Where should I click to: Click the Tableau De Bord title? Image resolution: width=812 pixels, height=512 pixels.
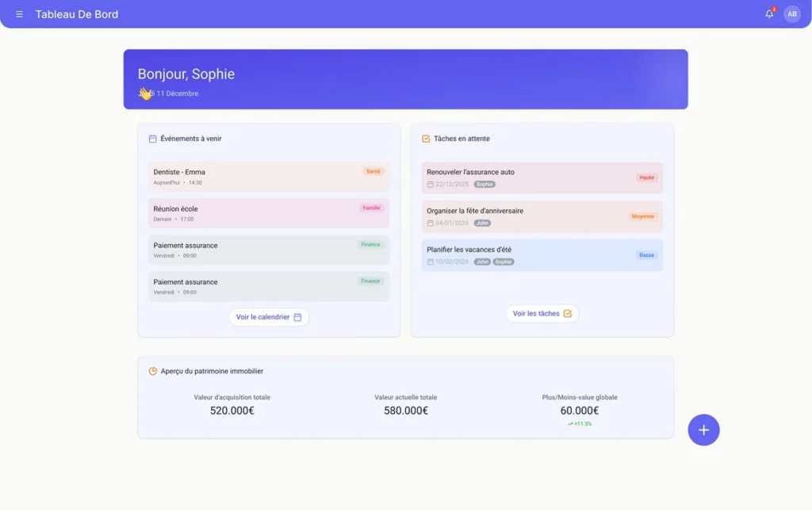click(77, 14)
